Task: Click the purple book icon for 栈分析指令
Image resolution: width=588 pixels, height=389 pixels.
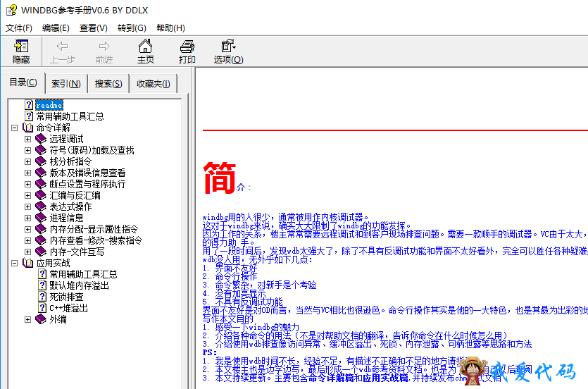Action: [x=41, y=161]
